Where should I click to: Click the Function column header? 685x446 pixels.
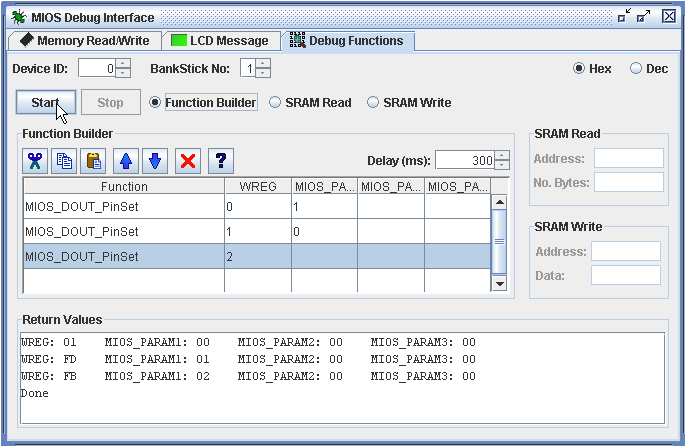(x=124, y=187)
